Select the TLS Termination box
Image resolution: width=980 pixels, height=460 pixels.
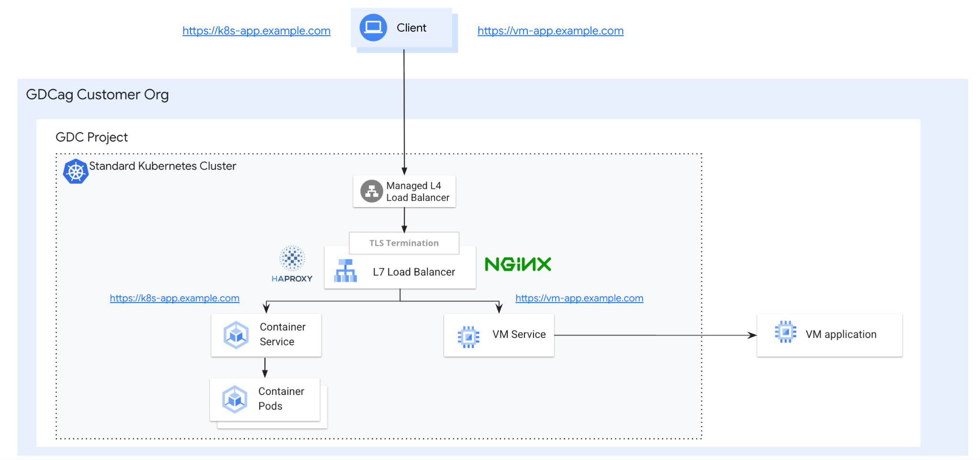404,243
